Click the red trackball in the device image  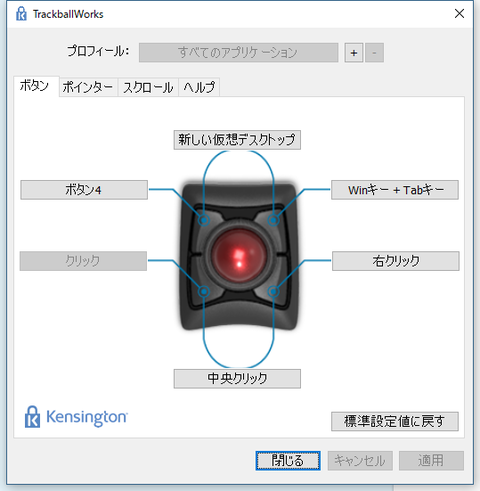click(239, 256)
